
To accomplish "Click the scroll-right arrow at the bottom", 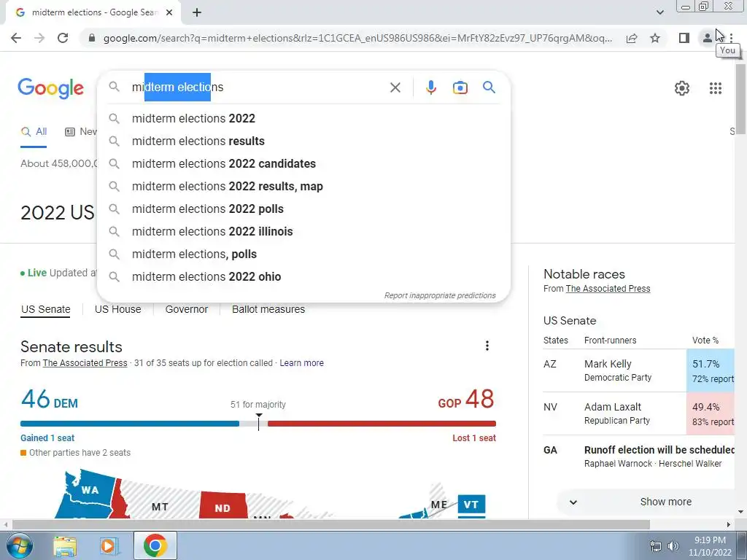I will (729, 525).
